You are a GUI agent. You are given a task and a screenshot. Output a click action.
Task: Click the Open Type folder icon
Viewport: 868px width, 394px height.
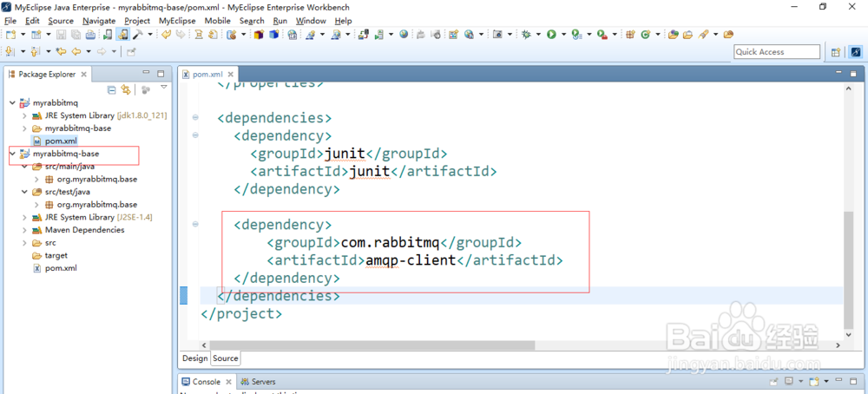(x=673, y=35)
